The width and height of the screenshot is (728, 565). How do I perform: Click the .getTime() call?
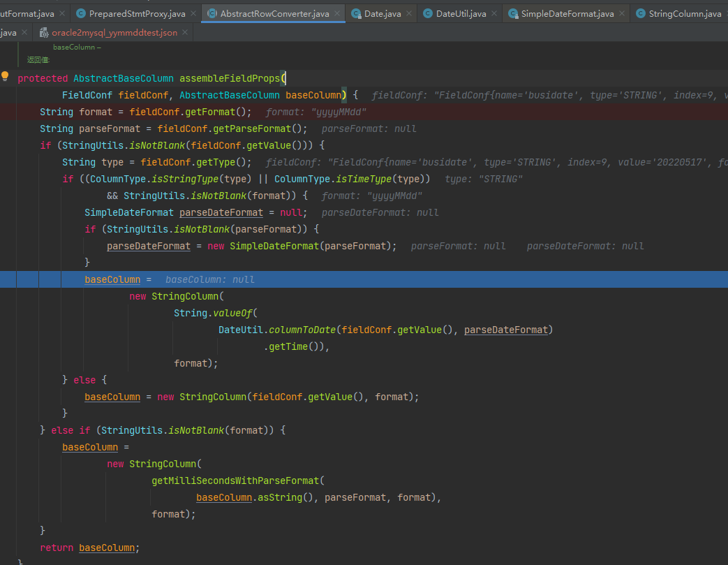point(291,346)
